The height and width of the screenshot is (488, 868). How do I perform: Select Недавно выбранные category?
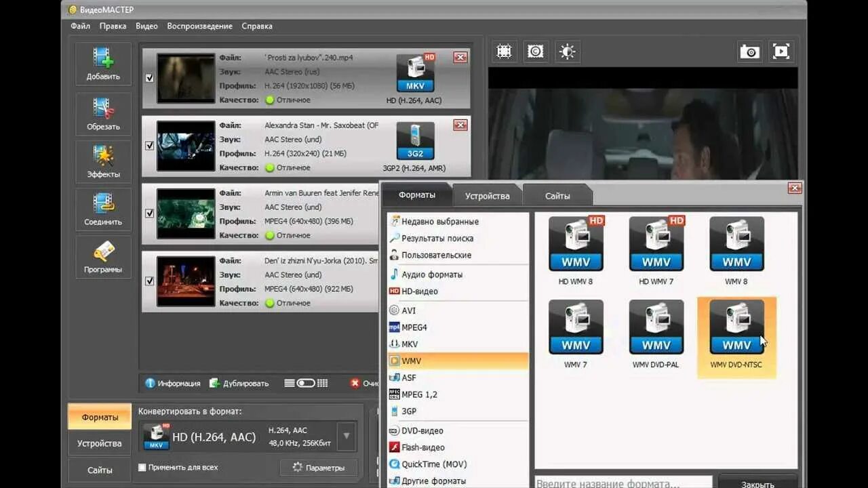[x=458, y=222]
